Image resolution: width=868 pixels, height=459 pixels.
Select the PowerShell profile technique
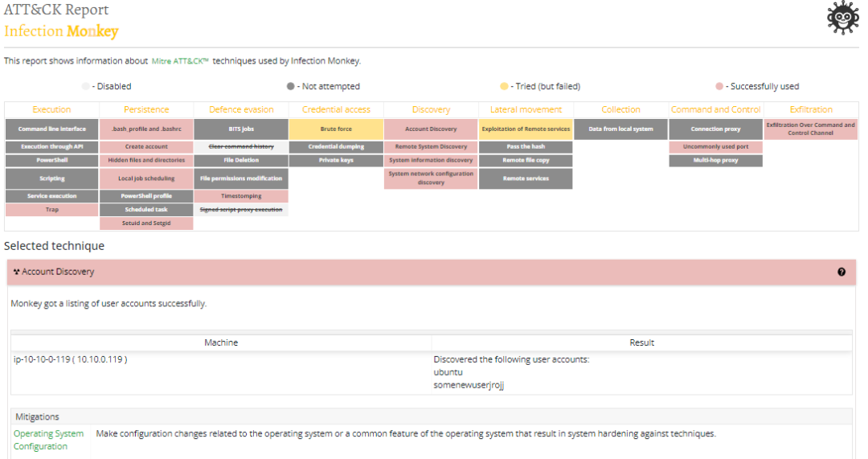pyautogui.click(x=147, y=196)
